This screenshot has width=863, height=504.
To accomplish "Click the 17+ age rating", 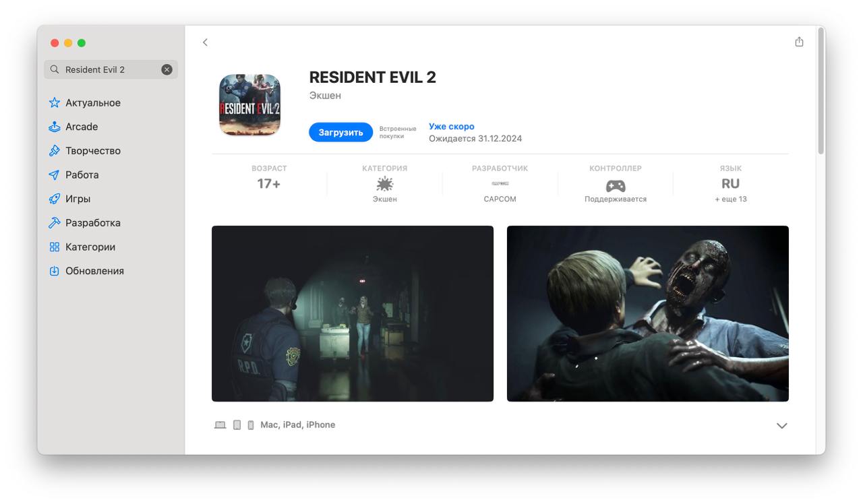I will [268, 184].
